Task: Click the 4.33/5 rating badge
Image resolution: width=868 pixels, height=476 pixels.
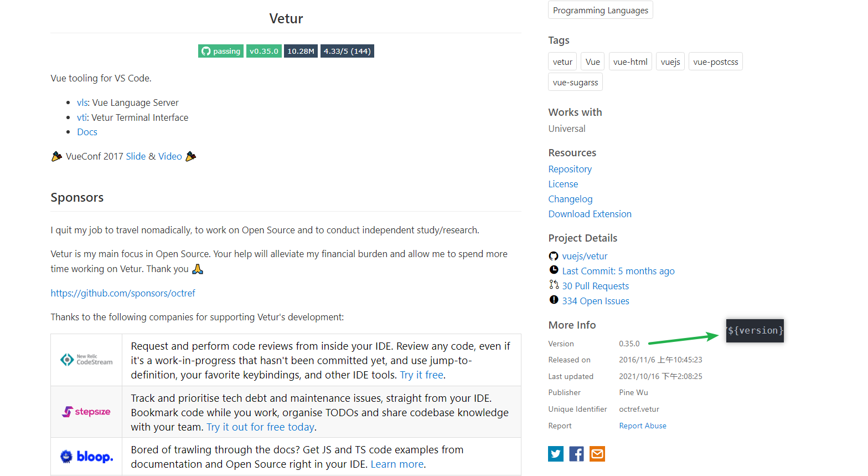Action: click(x=347, y=51)
